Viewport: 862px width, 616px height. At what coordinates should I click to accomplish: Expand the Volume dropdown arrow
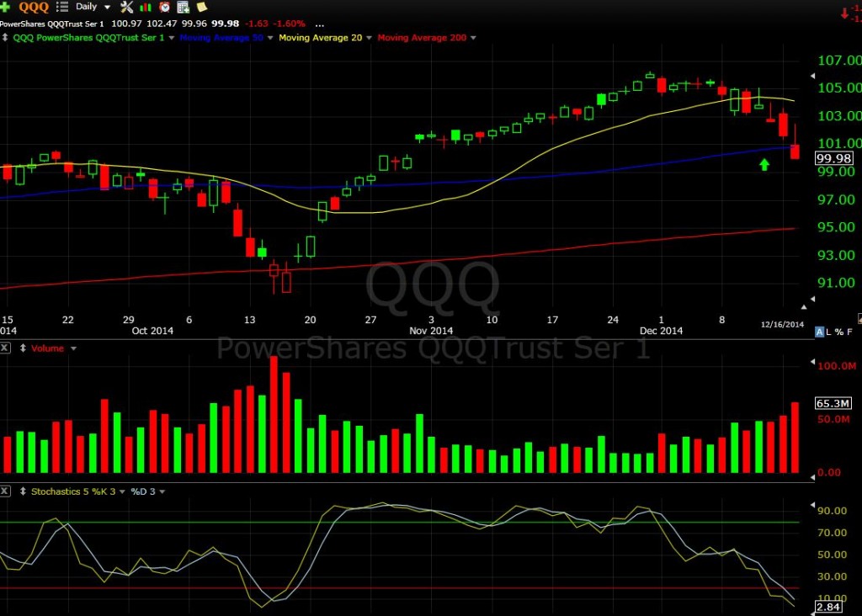click(x=73, y=348)
